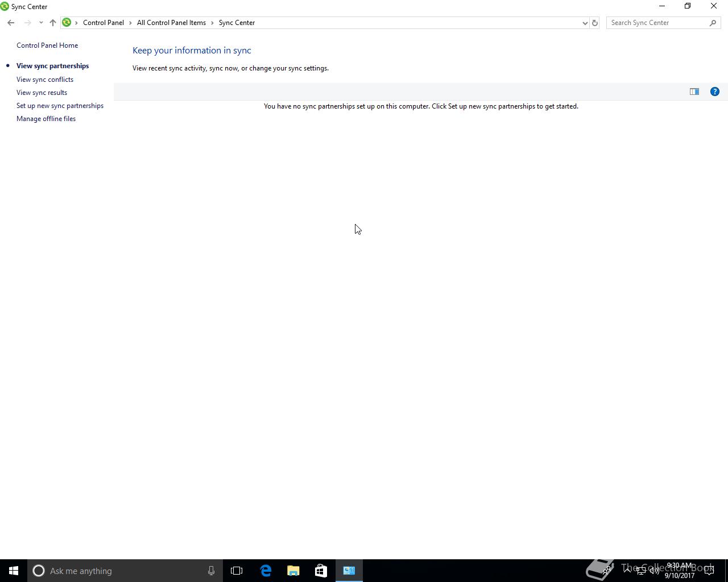Click the search magnifier icon
The image size is (728, 582).
coord(713,23)
